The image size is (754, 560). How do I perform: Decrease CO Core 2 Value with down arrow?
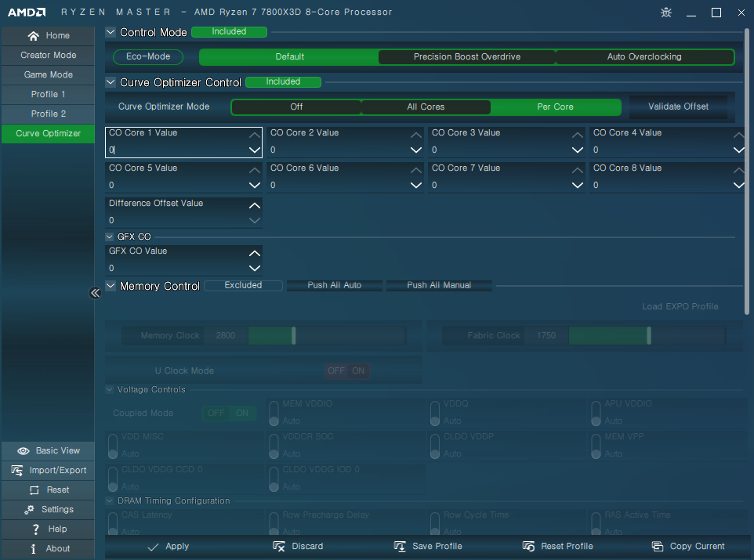pyautogui.click(x=416, y=150)
